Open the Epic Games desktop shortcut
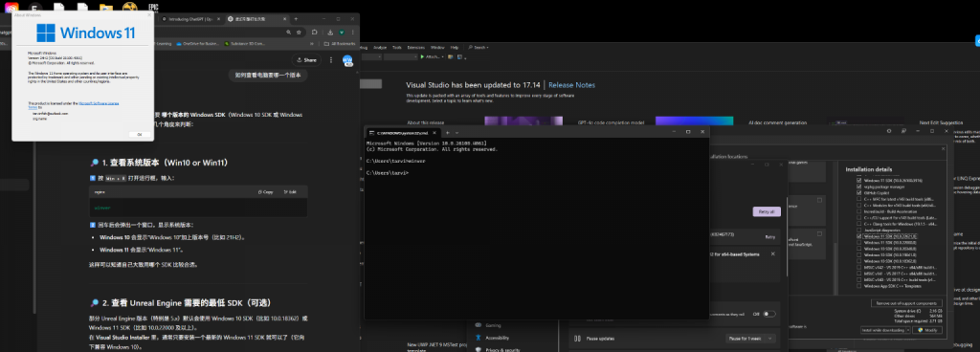 tap(153, 7)
